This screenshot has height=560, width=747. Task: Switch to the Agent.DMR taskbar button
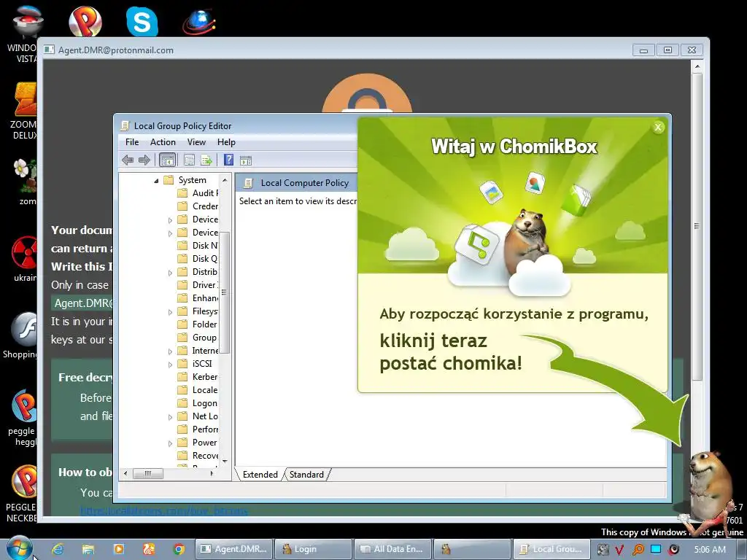pos(233,549)
